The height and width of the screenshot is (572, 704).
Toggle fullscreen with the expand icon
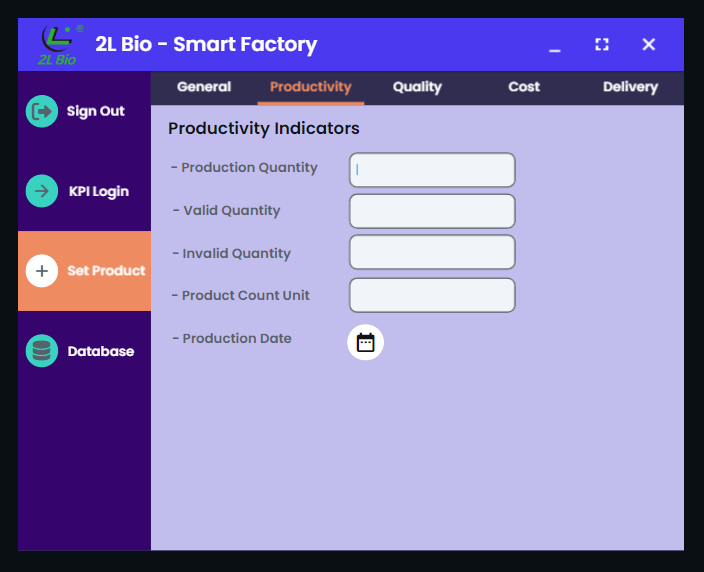click(x=602, y=44)
